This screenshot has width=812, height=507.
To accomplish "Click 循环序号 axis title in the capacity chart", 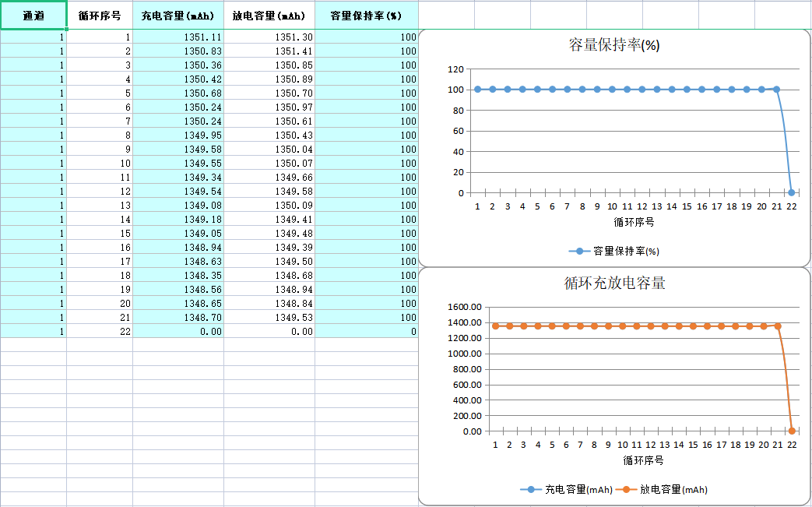I will tap(643, 459).
